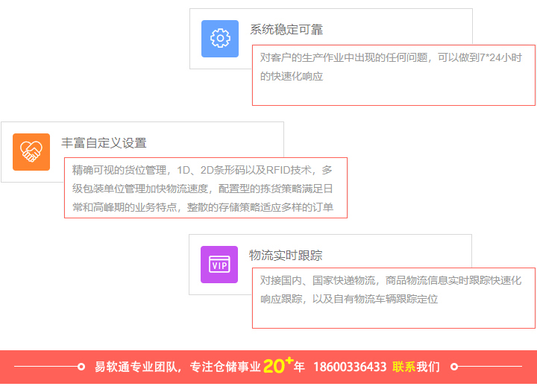Click the yellow 20+ number in banner

(x=277, y=365)
